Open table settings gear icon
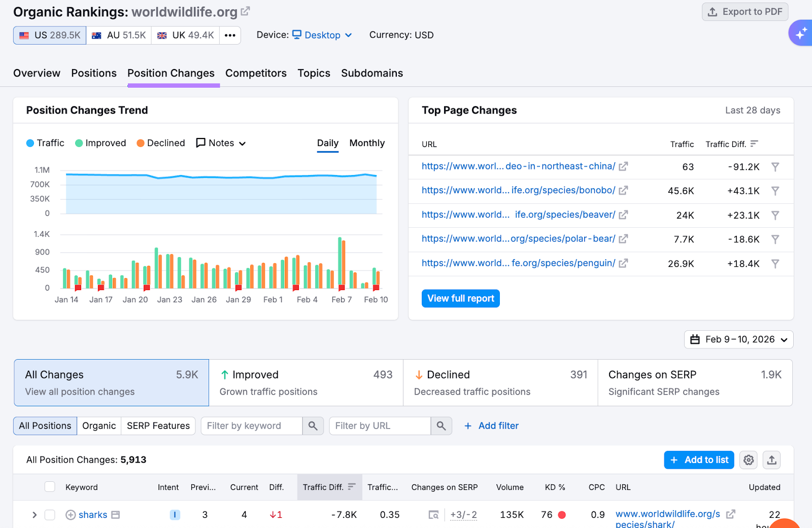This screenshot has height=528, width=812. click(x=748, y=460)
